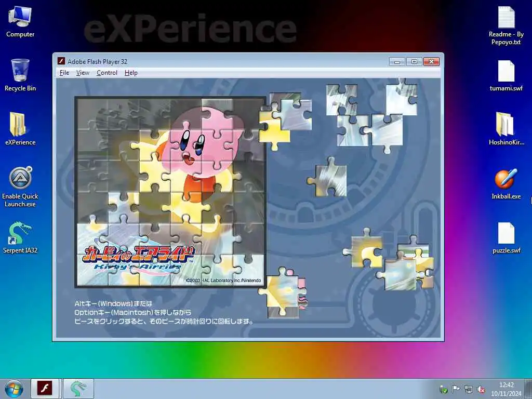Maximize the Adobe Flash Player window
532x399 pixels.
[x=414, y=61]
